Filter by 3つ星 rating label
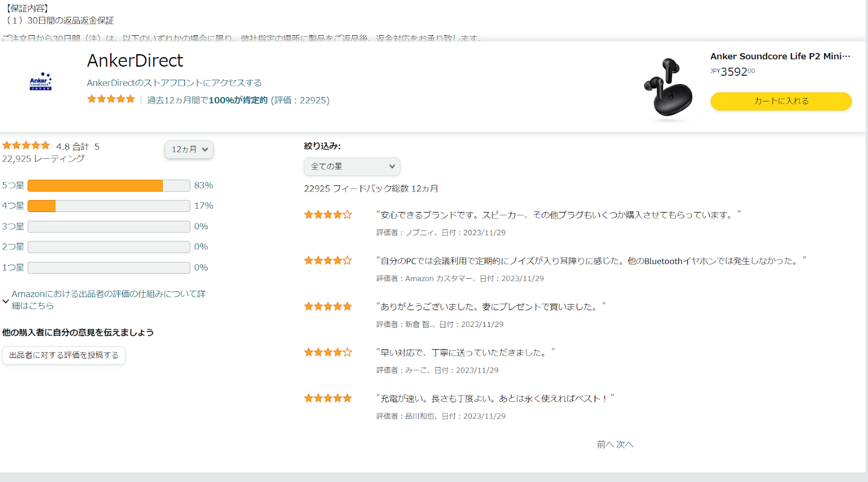 click(x=13, y=227)
